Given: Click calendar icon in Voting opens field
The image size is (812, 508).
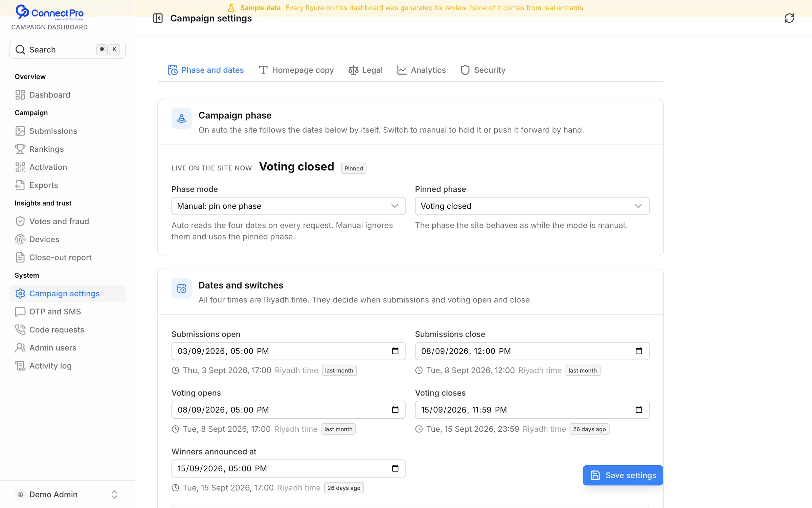Looking at the screenshot, I should point(395,410).
